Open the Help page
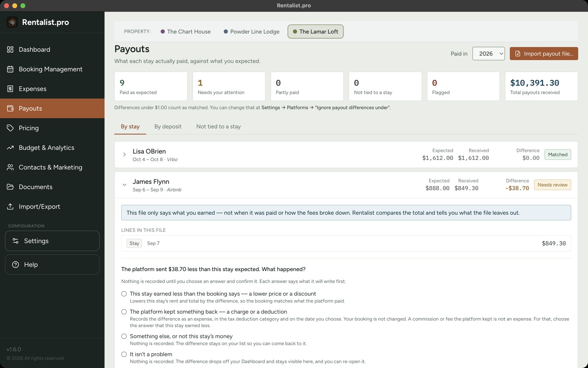588x368 pixels. [52, 265]
